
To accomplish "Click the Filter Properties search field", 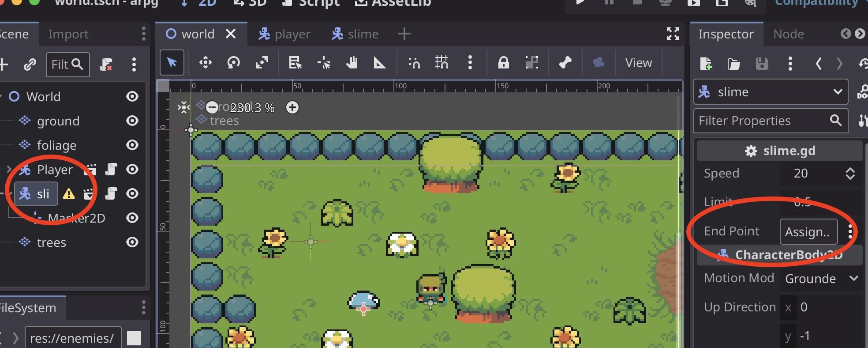I will 763,121.
